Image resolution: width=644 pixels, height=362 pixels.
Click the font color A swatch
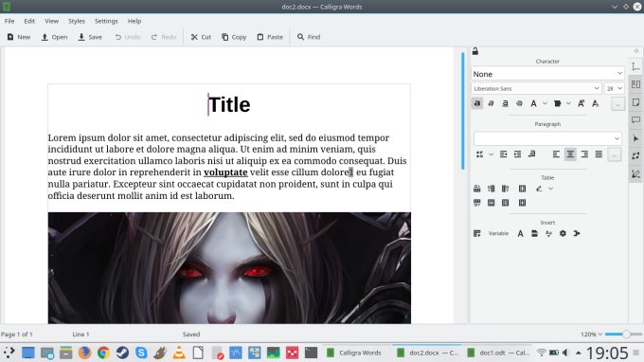pos(533,103)
